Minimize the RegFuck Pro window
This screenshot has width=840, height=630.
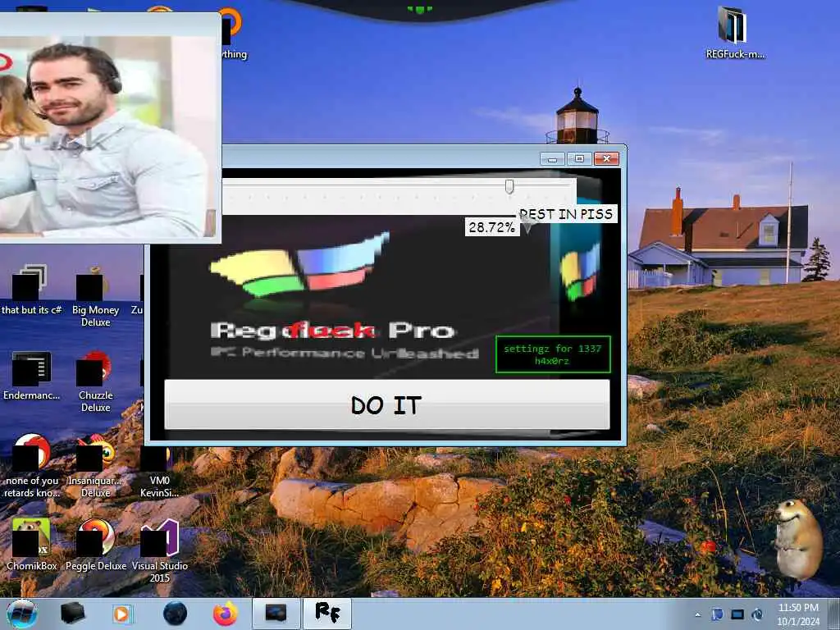552,159
